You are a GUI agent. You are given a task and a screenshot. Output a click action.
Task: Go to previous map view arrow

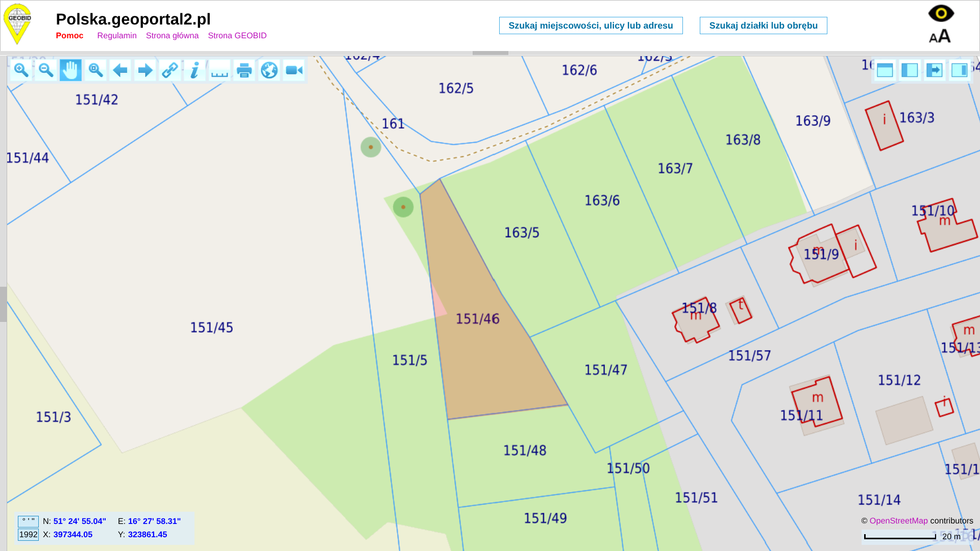[120, 70]
